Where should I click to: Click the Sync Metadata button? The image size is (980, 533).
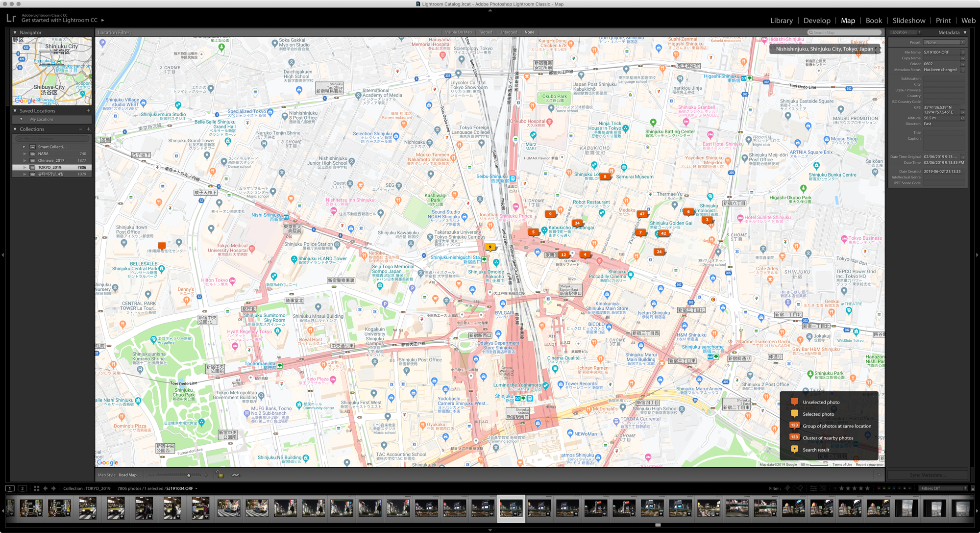(928, 475)
